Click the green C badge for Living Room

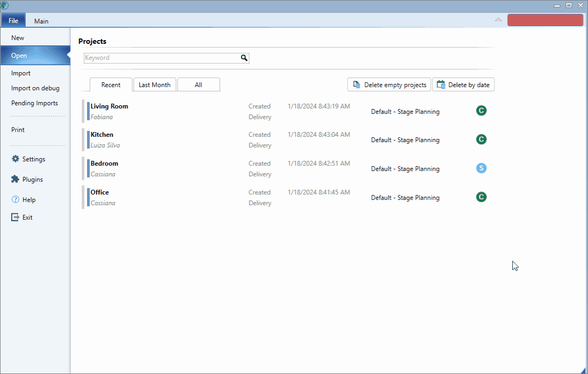[481, 111]
